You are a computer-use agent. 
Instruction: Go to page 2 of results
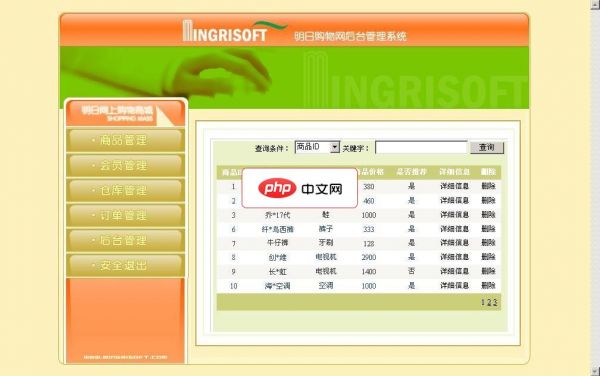[x=489, y=303]
